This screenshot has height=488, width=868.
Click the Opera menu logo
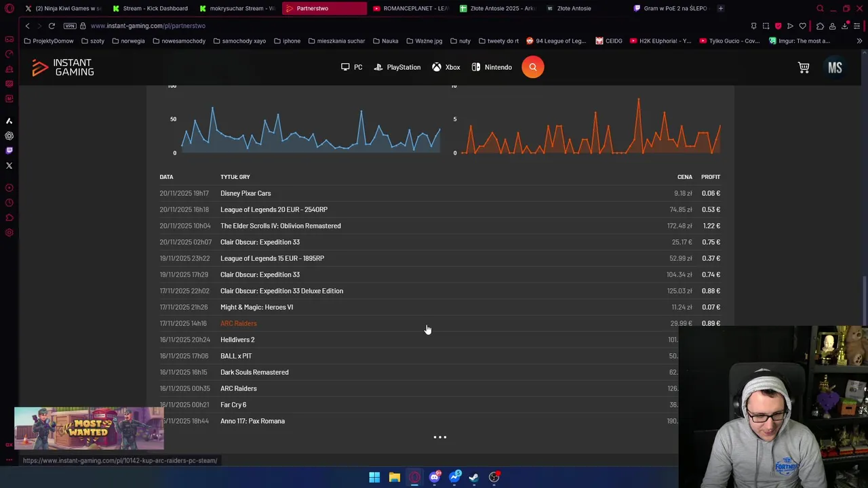point(9,9)
